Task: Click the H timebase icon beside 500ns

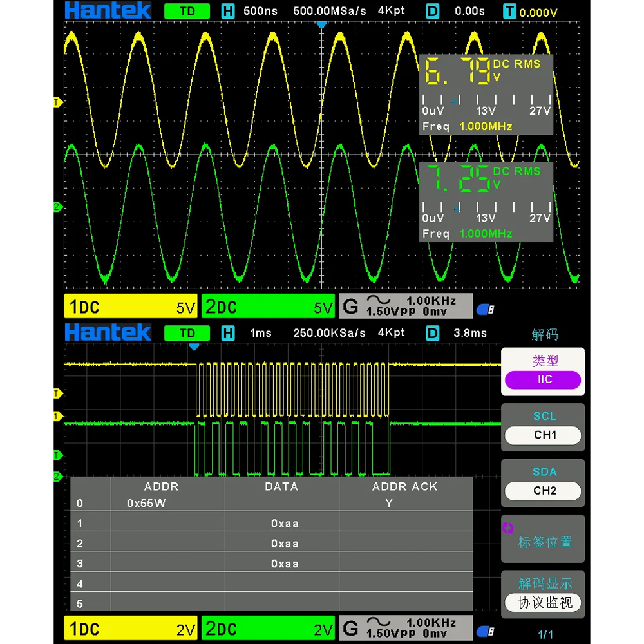Action: [x=228, y=11]
